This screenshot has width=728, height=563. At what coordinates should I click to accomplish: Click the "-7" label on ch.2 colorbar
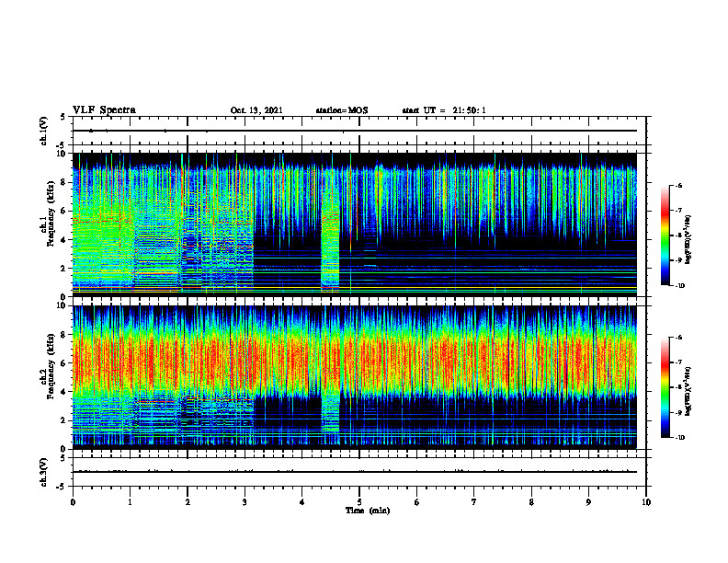tap(678, 362)
